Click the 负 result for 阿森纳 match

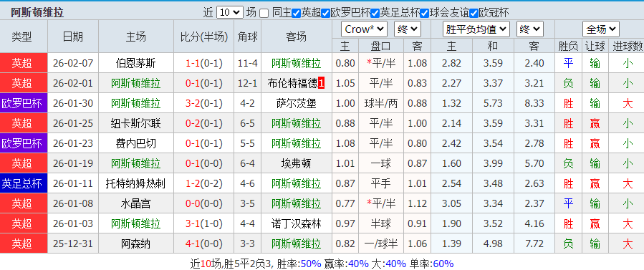click(x=568, y=244)
